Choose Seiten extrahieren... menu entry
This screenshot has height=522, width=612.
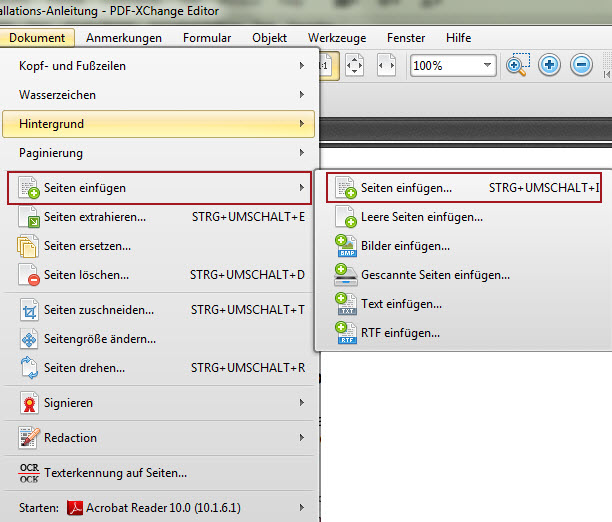click(160, 217)
